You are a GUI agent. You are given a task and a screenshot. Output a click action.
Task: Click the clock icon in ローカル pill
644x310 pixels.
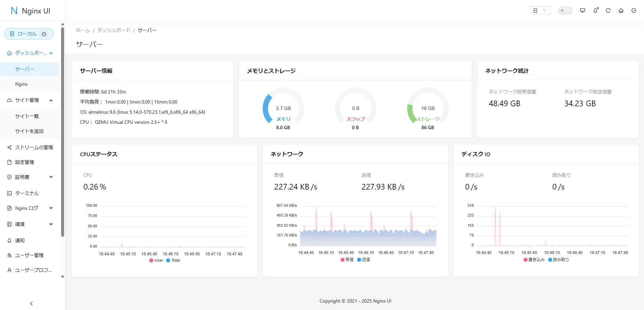click(x=44, y=34)
